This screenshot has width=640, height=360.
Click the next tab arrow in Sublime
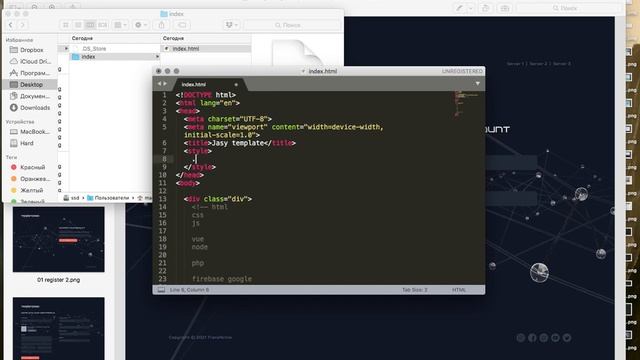click(x=165, y=84)
